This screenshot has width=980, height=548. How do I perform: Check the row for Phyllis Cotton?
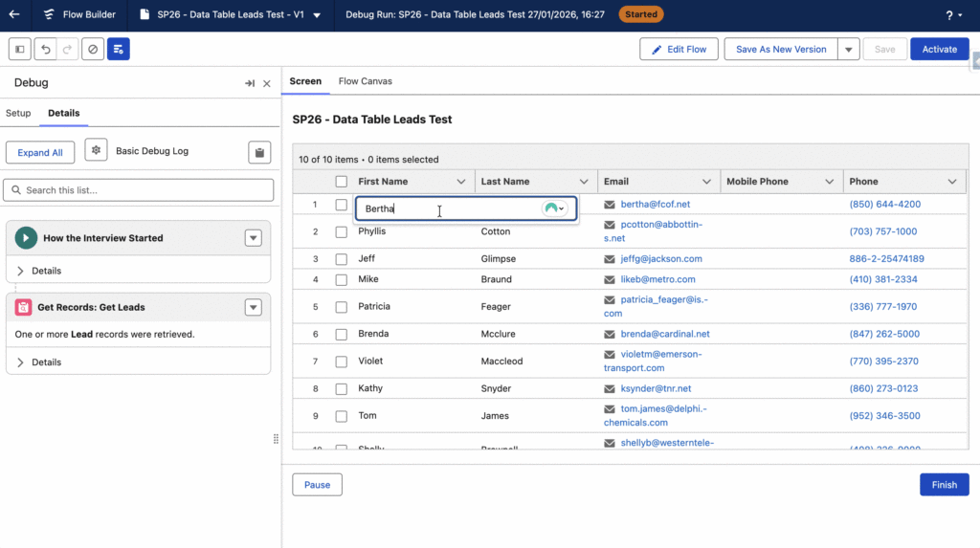click(342, 231)
